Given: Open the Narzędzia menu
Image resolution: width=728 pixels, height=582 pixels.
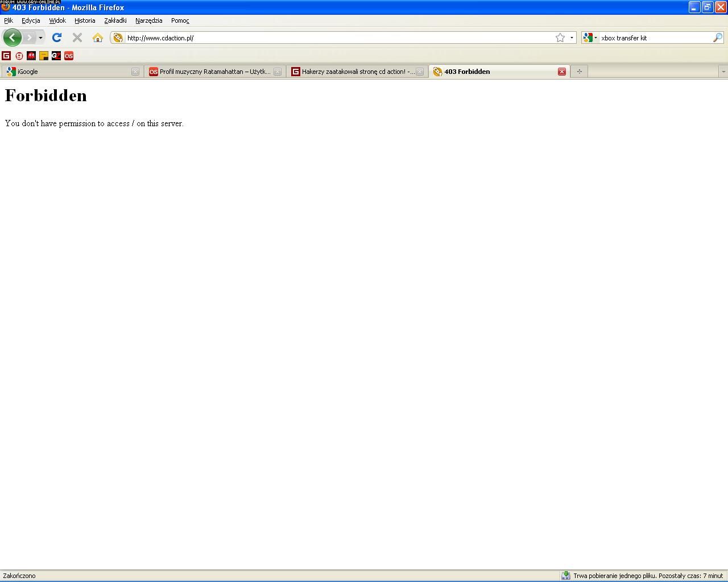Looking at the screenshot, I should coord(148,20).
